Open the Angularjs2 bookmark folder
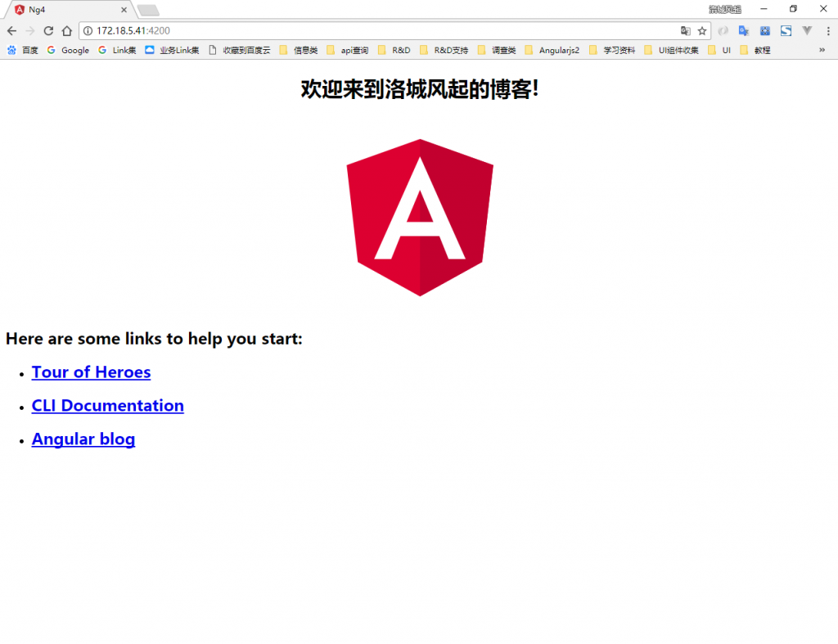838x644 pixels. (x=552, y=50)
